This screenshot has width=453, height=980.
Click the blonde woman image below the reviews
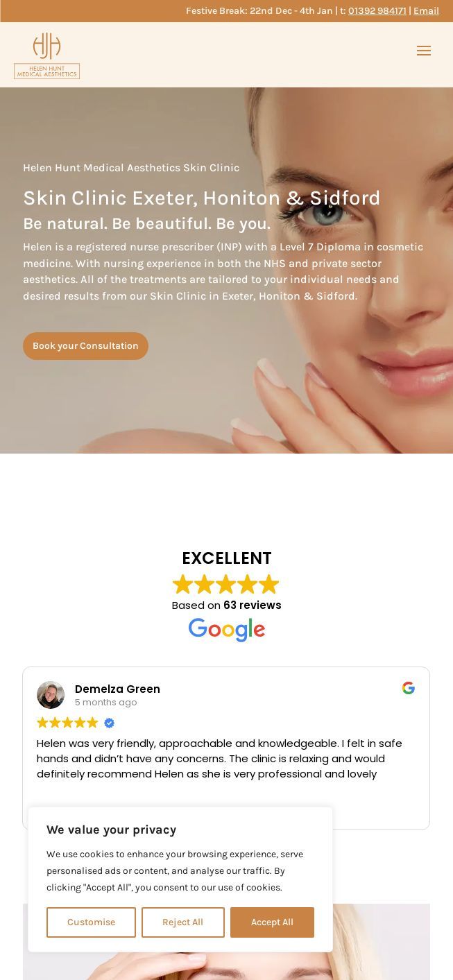click(226, 942)
